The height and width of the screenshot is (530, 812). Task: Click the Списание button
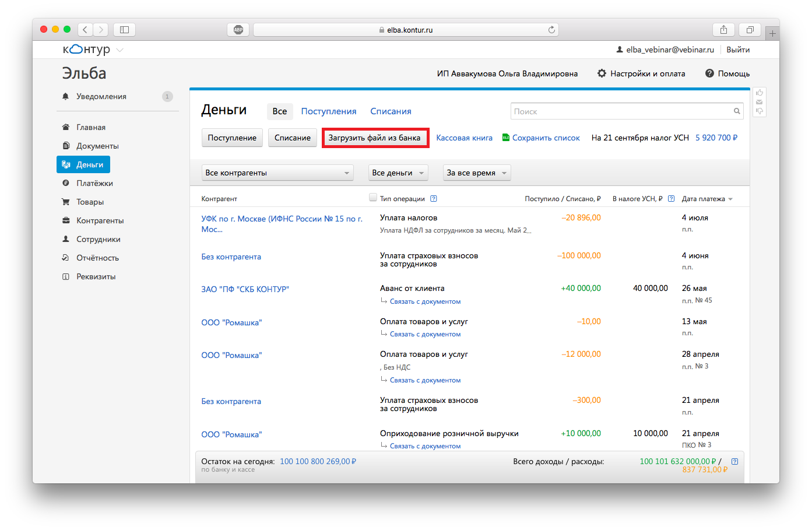(293, 138)
